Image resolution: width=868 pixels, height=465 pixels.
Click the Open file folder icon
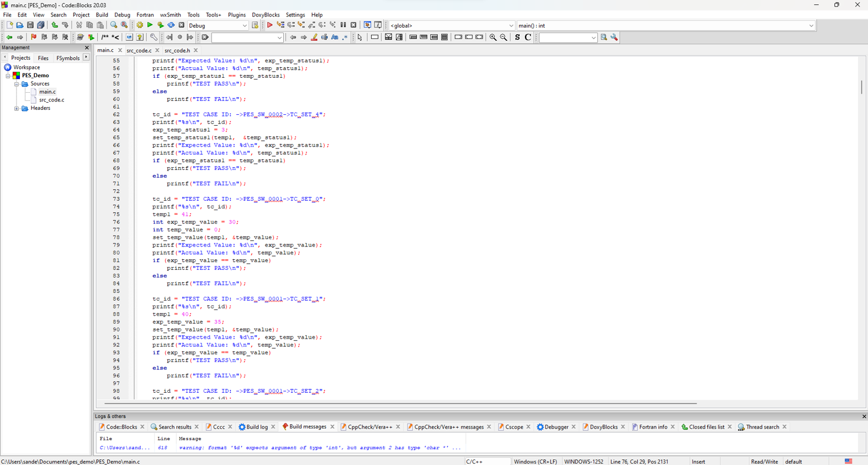(x=20, y=25)
